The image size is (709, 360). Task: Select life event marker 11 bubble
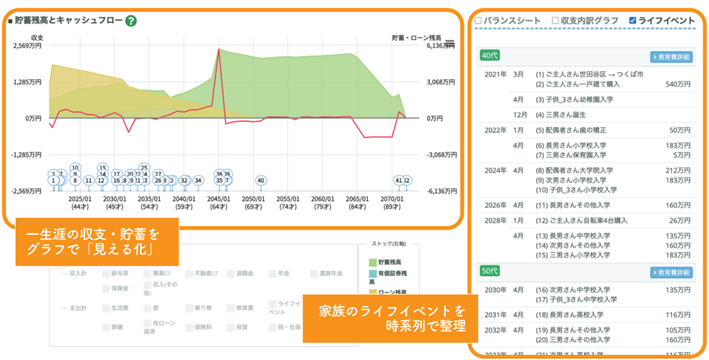[89, 180]
